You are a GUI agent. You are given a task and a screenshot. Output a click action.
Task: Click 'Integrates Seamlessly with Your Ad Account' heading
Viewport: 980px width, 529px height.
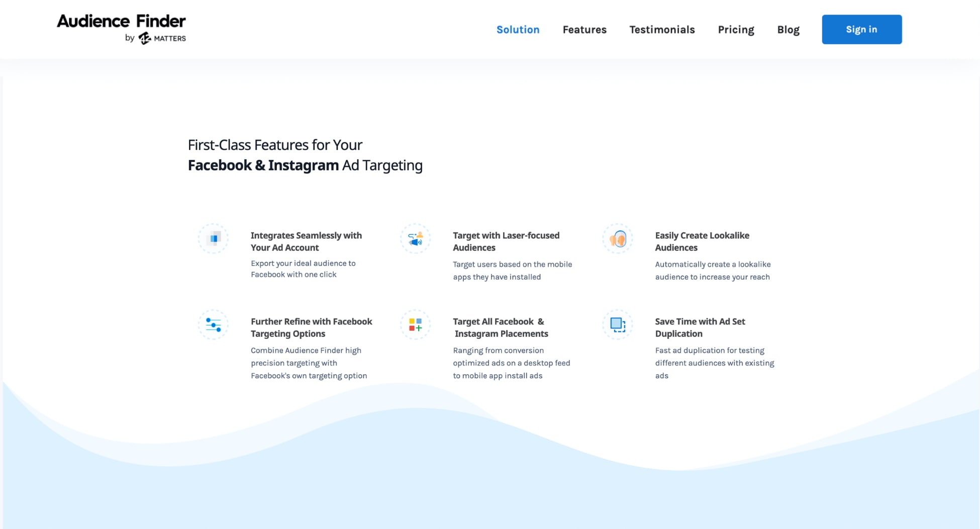point(306,241)
